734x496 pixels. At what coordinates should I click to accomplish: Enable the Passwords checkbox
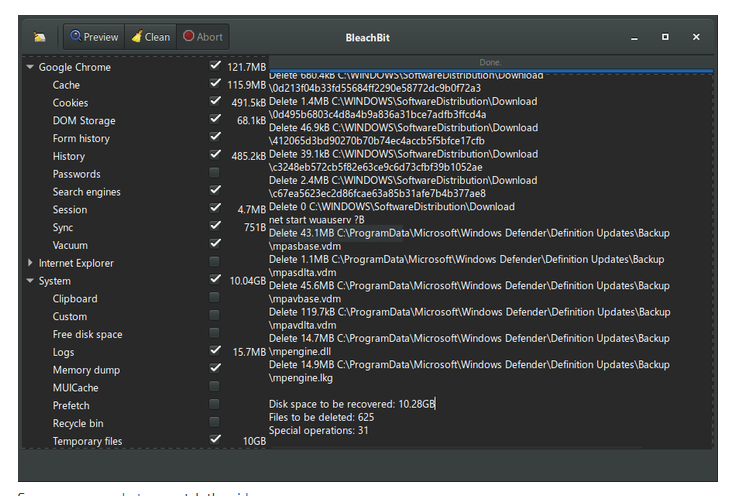214,173
